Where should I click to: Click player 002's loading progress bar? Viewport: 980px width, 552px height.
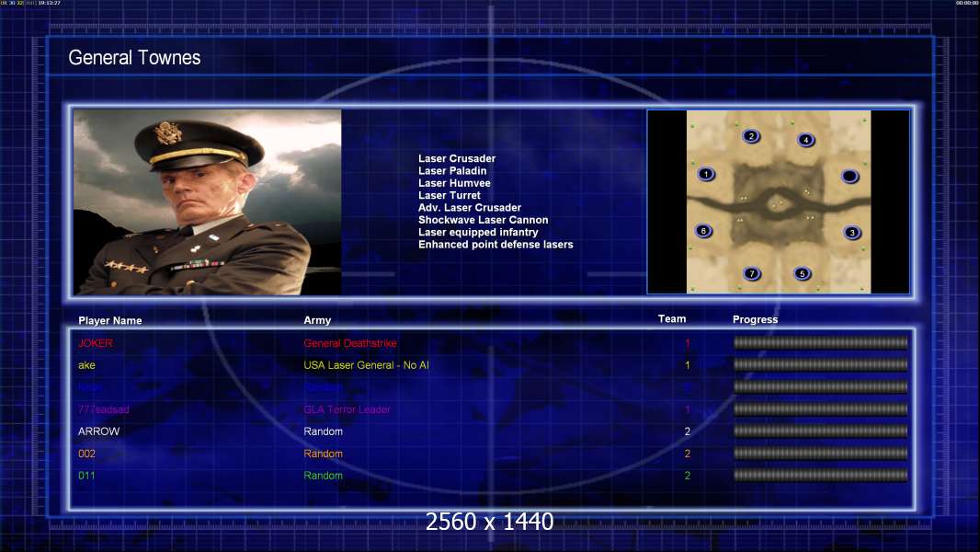tap(821, 454)
